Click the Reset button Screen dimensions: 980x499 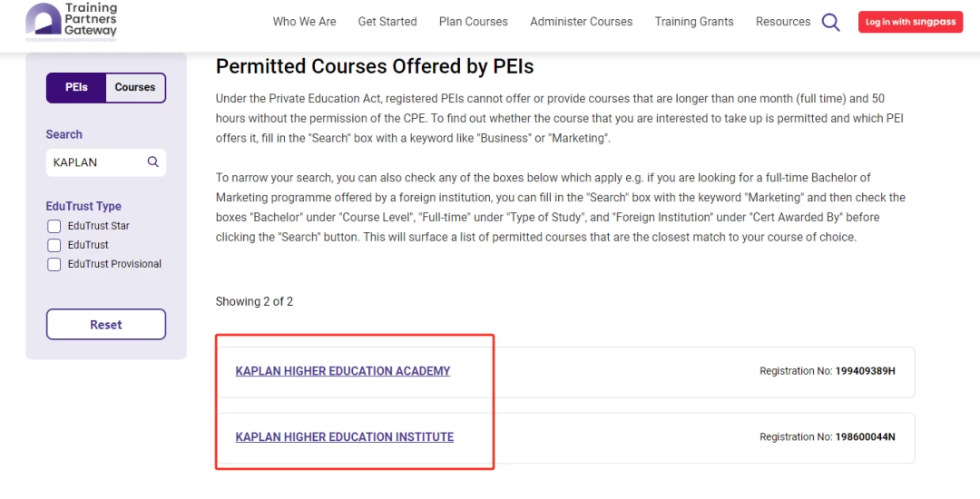pyautogui.click(x=106, y=324)
